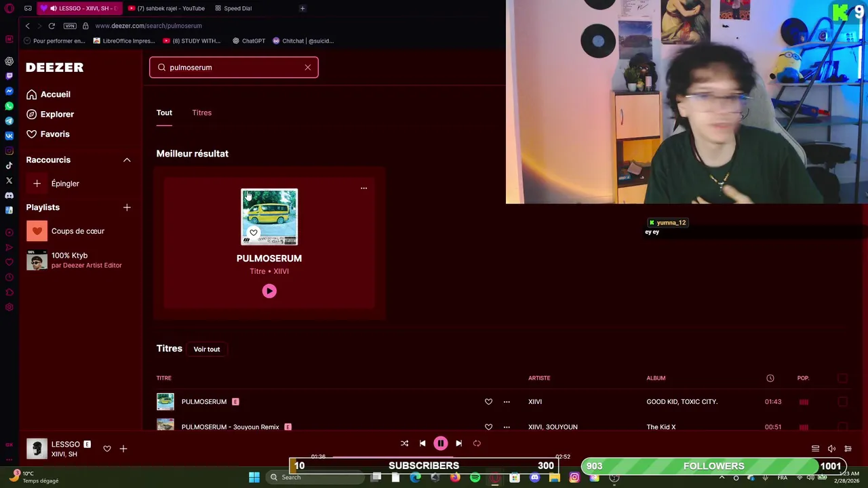This screenshot has width=868, height=488.
Task: Open the Explorer section
Action: [50, 114]
